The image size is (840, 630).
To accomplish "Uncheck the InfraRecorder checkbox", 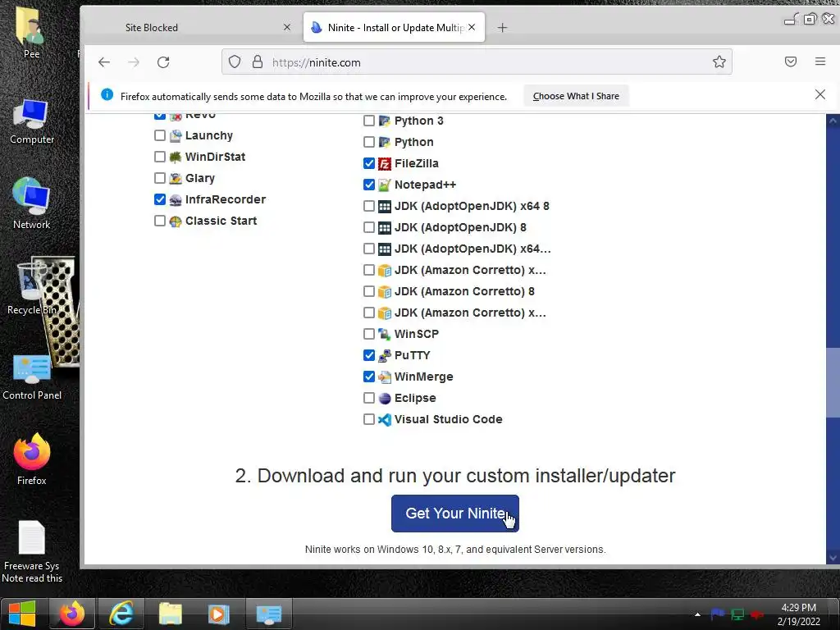I will pos(160,200).
